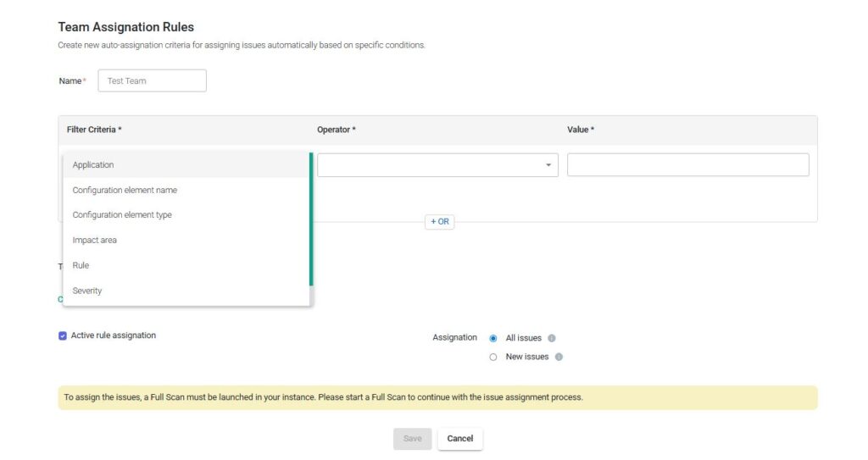Image resolution: width=868 pixels, height=460 pixels.
Task: Click the green dropdown list scrollbar
Action: click(311, 219)
